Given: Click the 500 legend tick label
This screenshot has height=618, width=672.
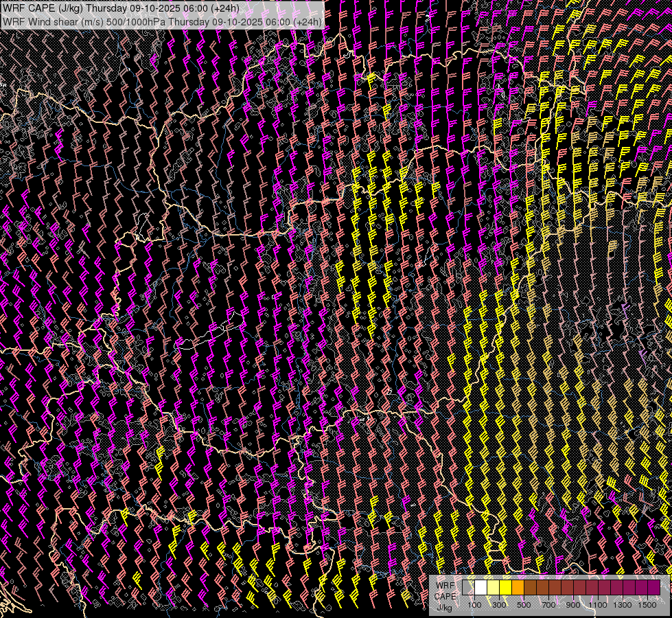Looking at the screenshot, I should pos(524,605).
